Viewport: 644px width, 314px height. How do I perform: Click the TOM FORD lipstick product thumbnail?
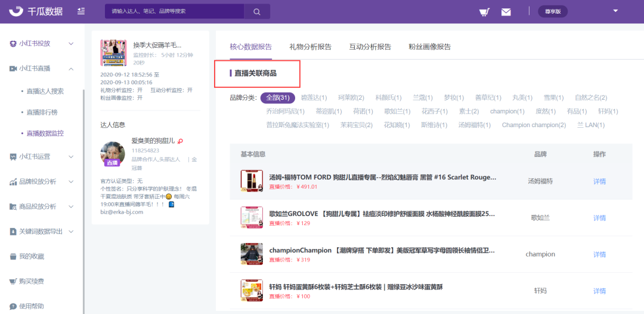(252, 181)
